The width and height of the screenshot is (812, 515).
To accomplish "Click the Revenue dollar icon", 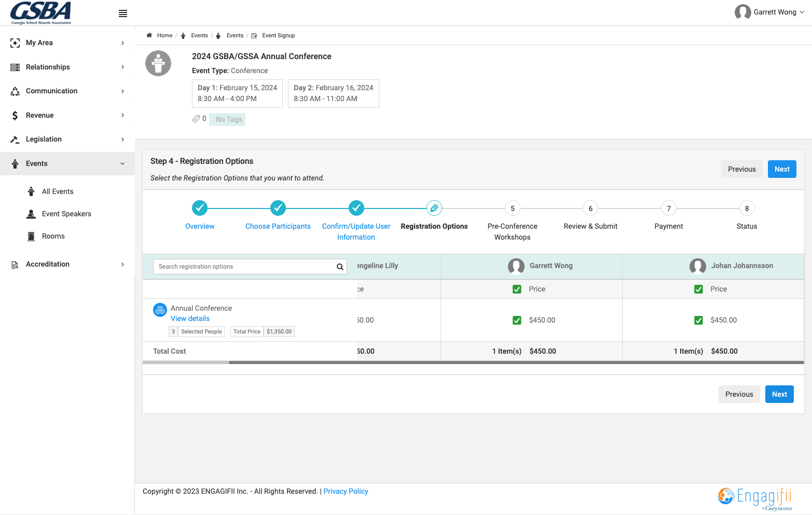I will [x=15, y=116].
